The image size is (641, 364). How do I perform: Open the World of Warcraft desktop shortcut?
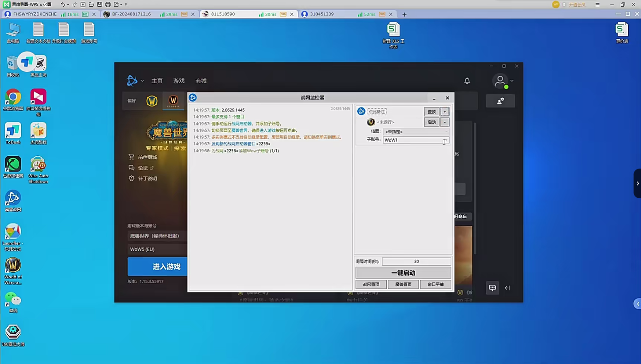[13, 271]
